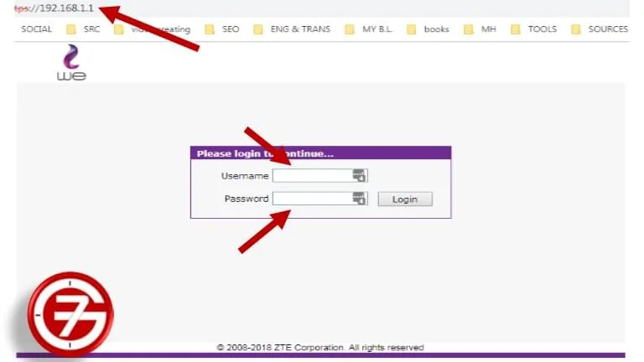The width and height of the screenshot is (644, 362).
Task: Click the autofill icon in Password field
Action: [359, 199]
